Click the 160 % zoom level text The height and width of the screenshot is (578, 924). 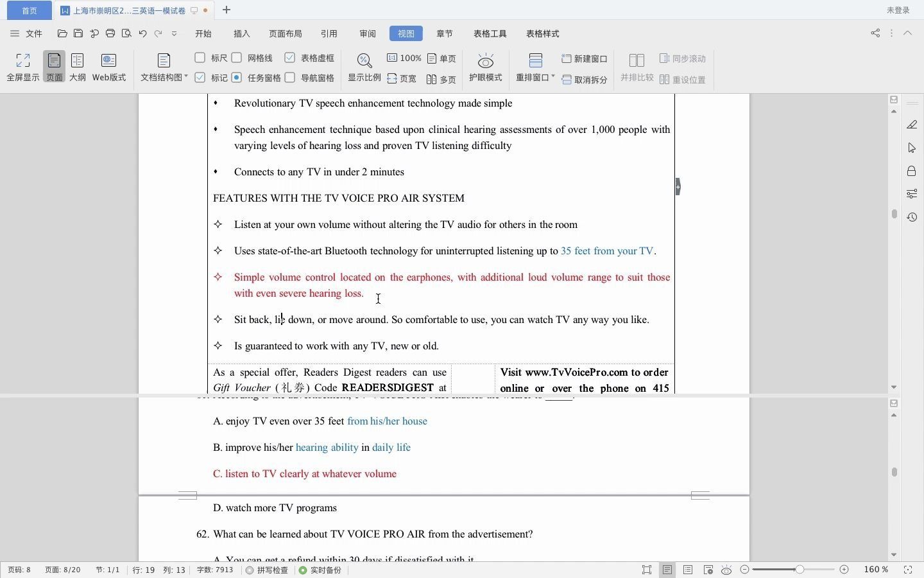[876, 570]
